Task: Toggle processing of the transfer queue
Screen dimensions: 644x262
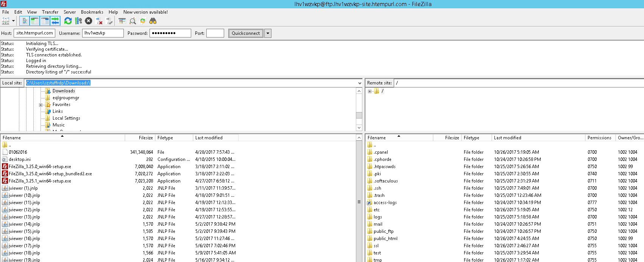Action: point(78,21)
